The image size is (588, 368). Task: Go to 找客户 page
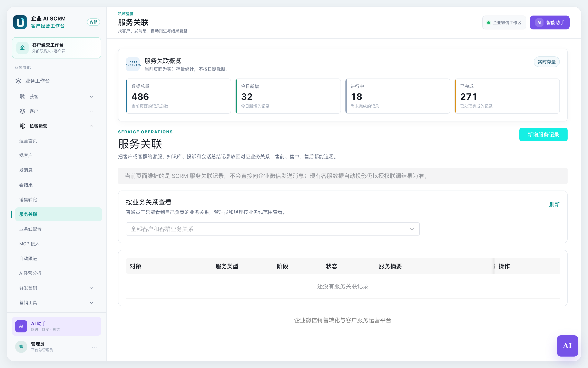tap(58, 155)
